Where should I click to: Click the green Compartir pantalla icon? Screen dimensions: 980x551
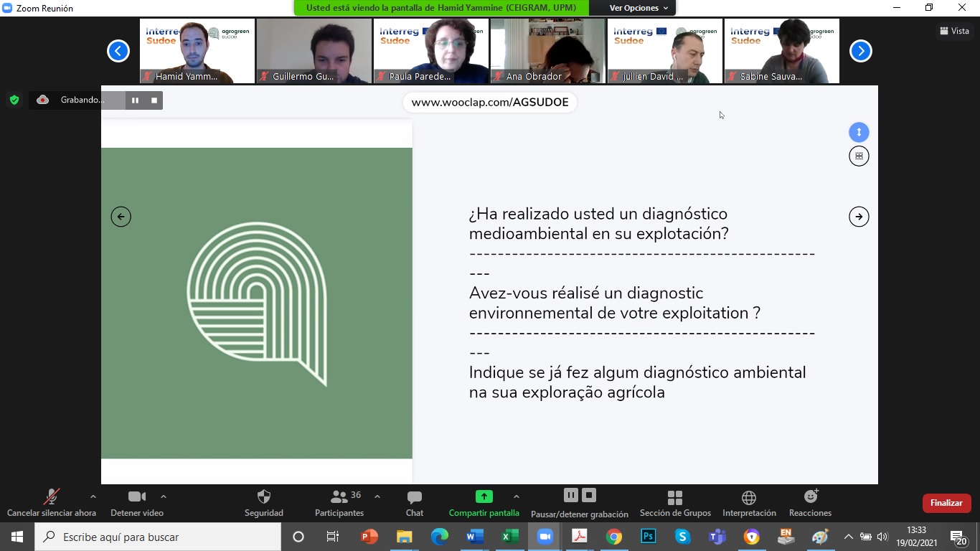484,496
